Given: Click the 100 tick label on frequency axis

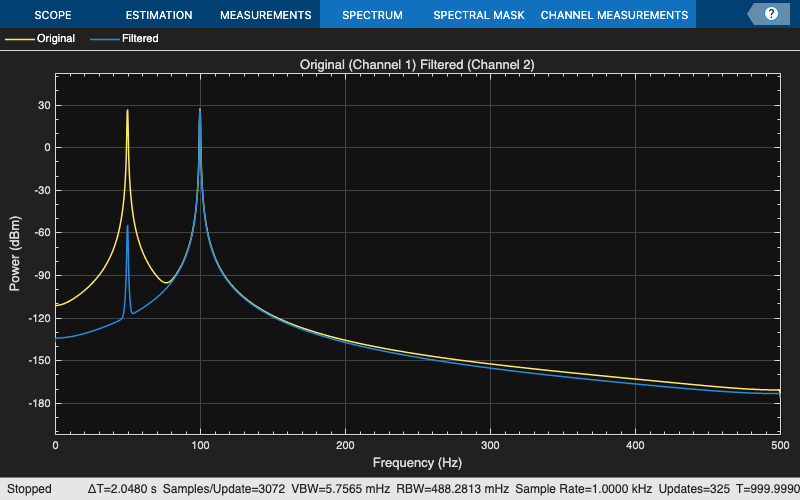Looking at the screenshot, I should click(x=201, y=445).
